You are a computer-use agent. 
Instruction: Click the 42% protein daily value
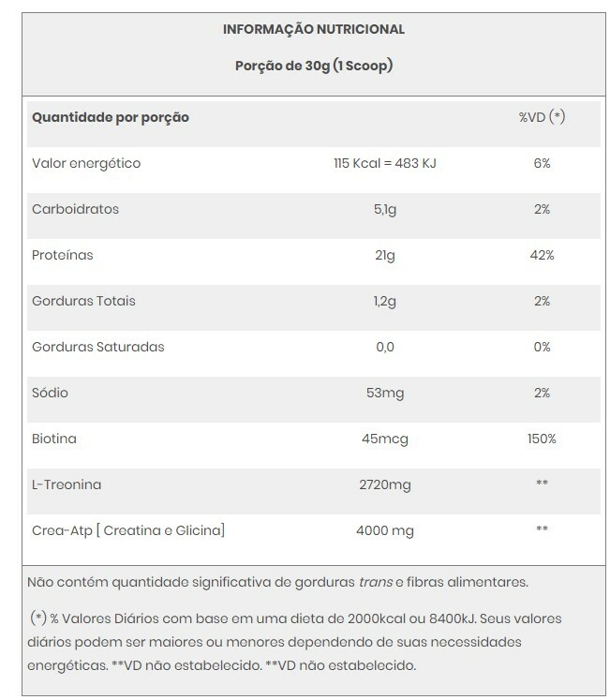[x=542, y=255]
